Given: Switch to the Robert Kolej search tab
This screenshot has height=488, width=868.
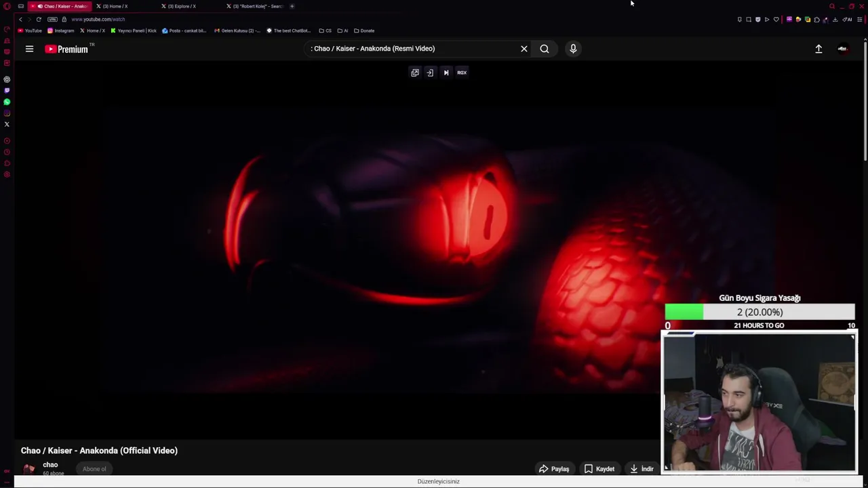Looking at the screenshot, I should (254, 6).
